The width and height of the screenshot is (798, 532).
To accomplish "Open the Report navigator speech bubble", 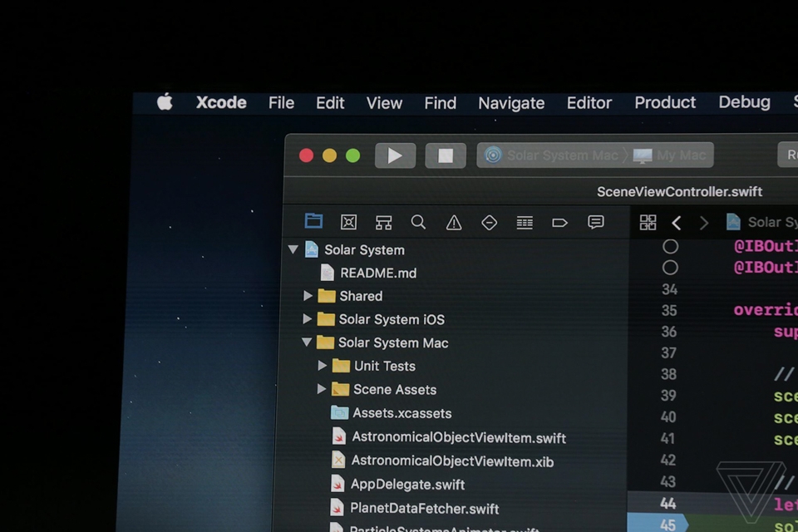I will [x=595, y=222].
